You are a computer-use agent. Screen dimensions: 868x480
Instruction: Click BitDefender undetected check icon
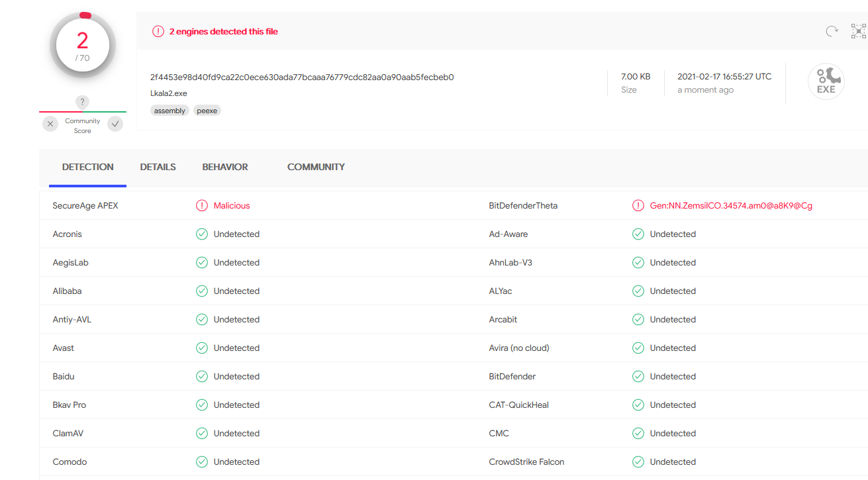pyautogui.click(x=638, y=377)
